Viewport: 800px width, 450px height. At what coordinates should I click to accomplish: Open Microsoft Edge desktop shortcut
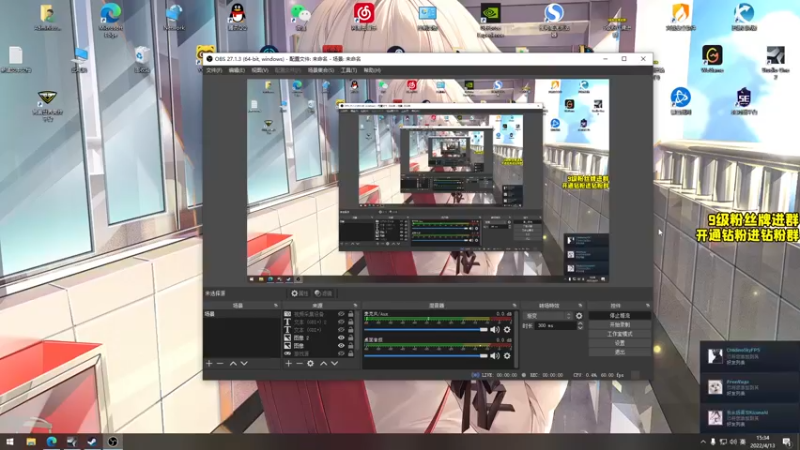(110, 19)
